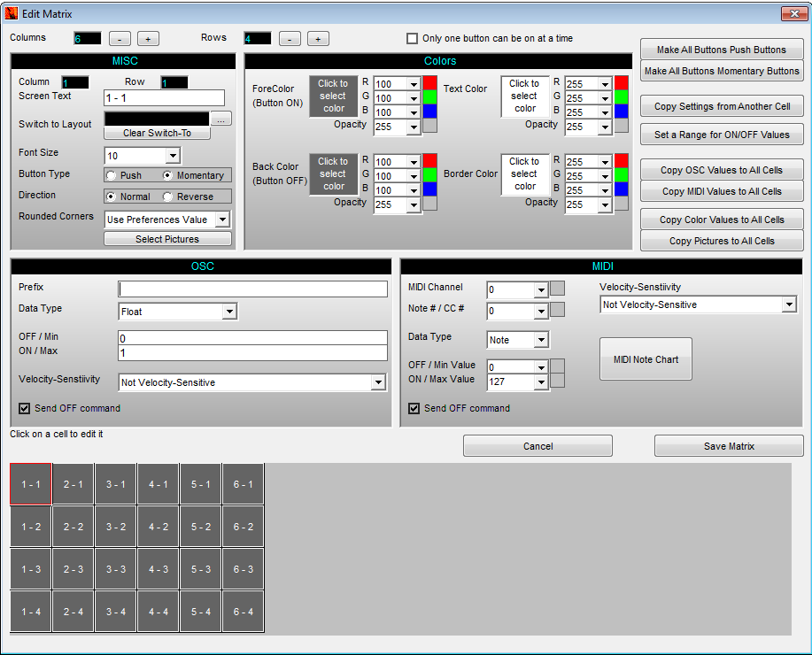Click the OSC ON / Max input field
This screenshot has width=812, height=655.
click(x=252, y=352)
